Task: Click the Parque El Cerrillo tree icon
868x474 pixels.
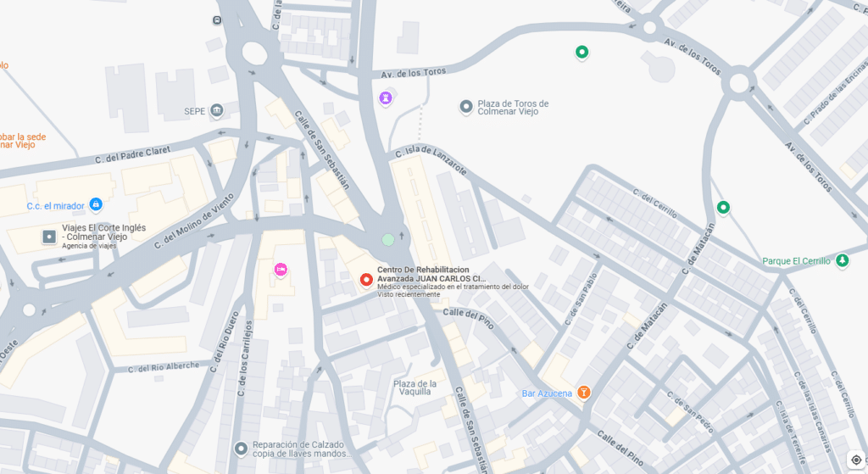Action: pos(842,259)
